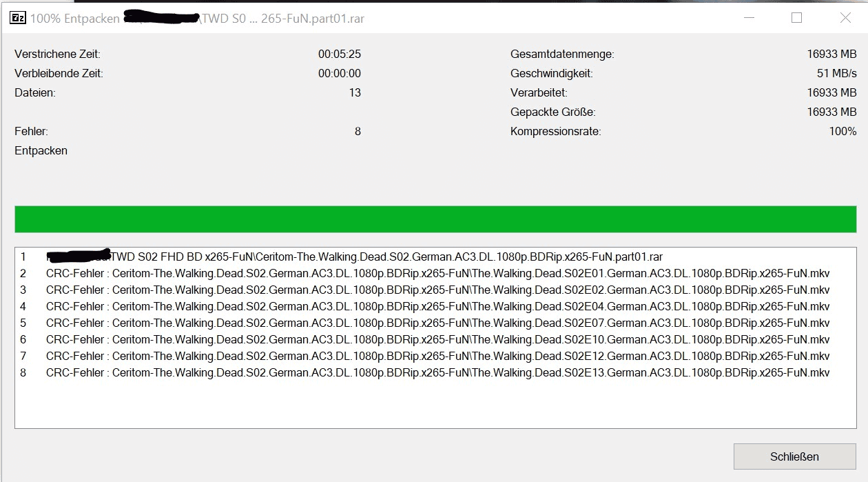Image resolution: width=868 pixels, height=482 pixels.
Task: Select the CRC-Fehler row for S02E01.mkv
Action: [x=435, y=273]
